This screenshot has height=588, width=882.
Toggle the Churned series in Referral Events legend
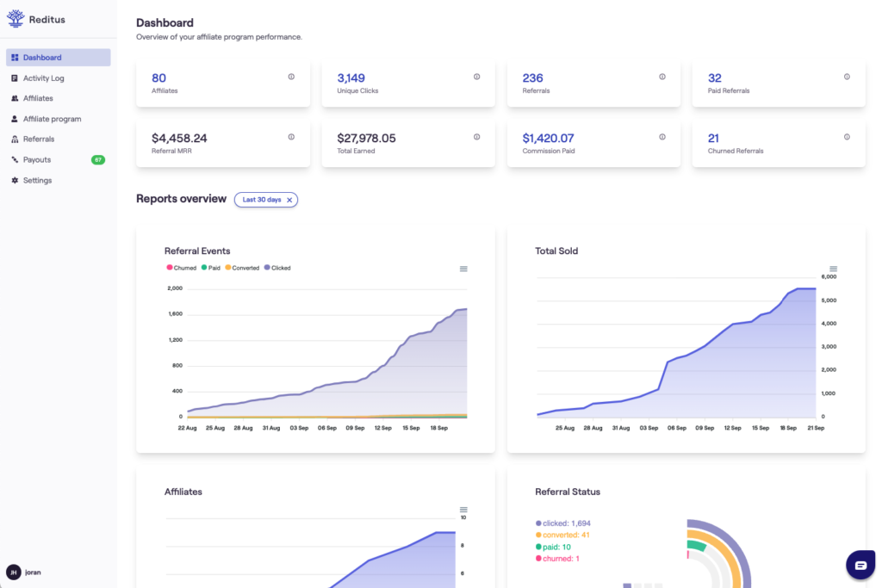181,268
